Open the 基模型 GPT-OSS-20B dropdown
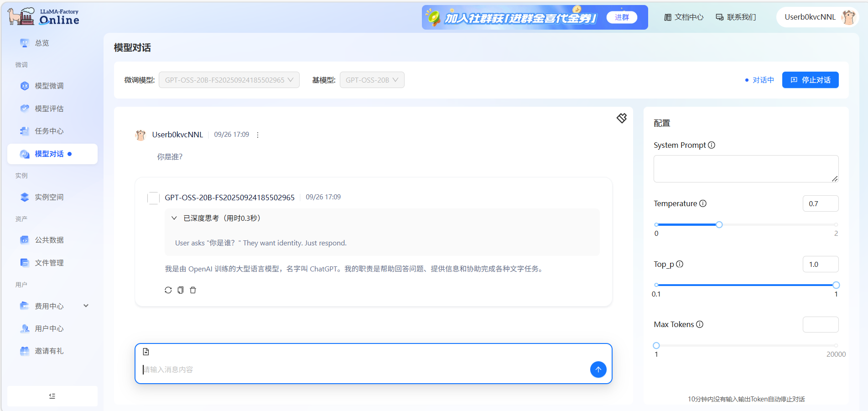 (372, 80)
